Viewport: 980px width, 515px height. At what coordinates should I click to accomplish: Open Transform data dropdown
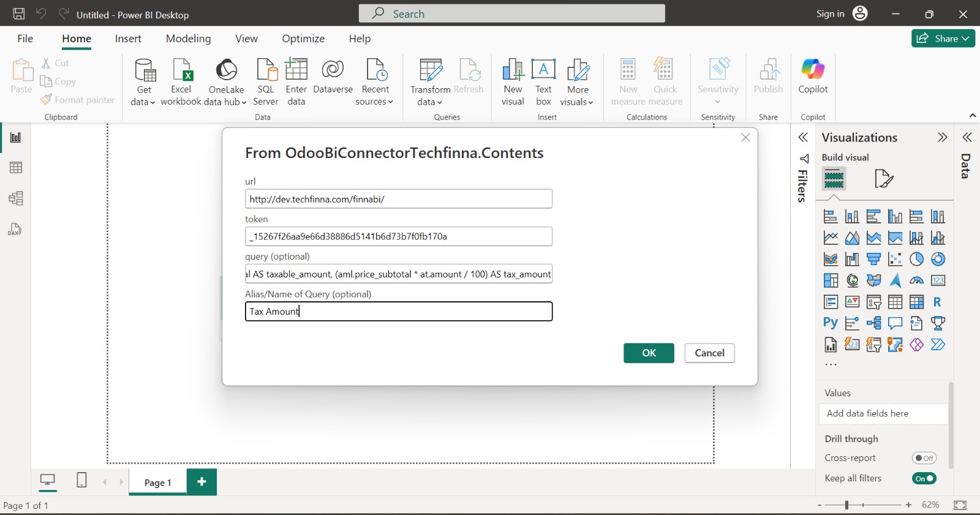click(x=430, y=83)
